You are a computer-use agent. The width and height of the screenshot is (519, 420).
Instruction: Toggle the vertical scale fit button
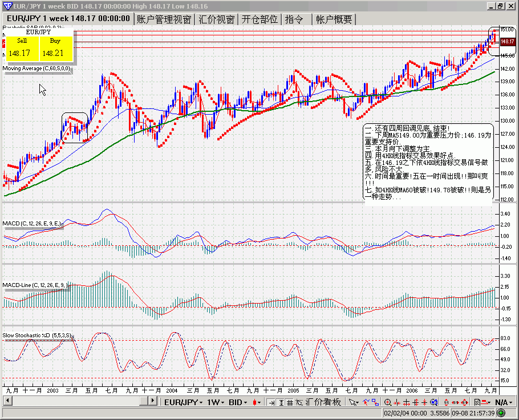pos(281,402)
